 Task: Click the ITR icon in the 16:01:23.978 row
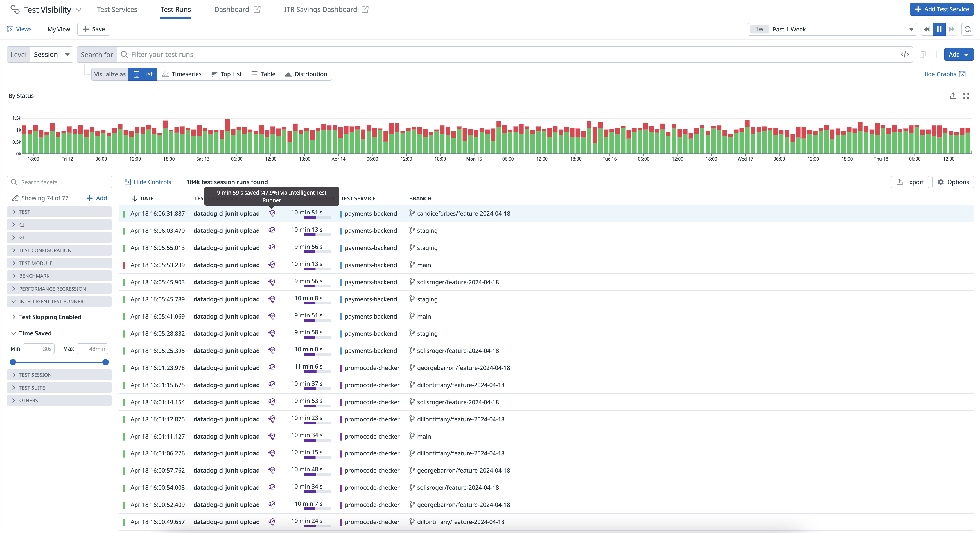tap(272, 367)
